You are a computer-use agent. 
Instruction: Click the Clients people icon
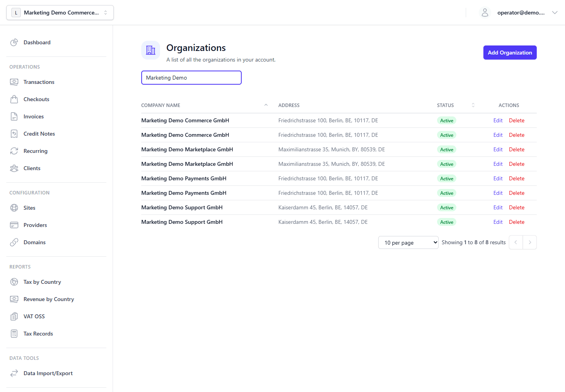pyautogui.click(x=14, y=168)
